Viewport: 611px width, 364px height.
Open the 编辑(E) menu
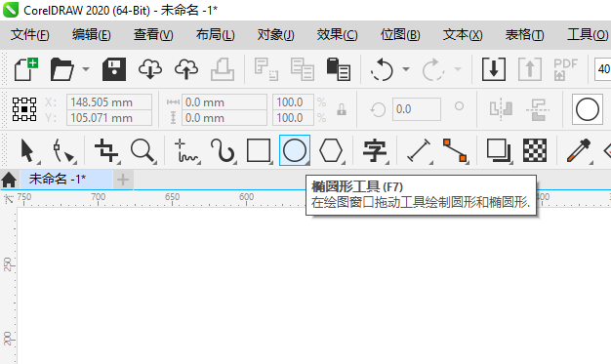click(92, 35)
